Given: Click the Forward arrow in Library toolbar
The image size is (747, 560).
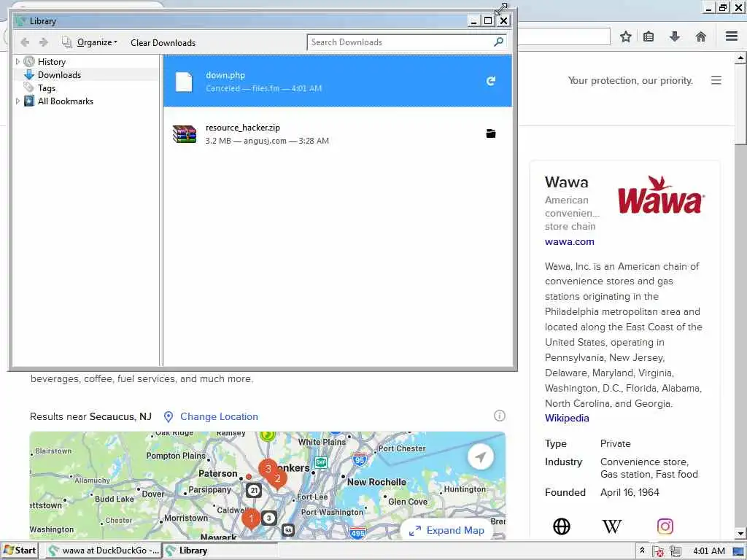Looking at the screenshot, I should [x=43, y=42].
